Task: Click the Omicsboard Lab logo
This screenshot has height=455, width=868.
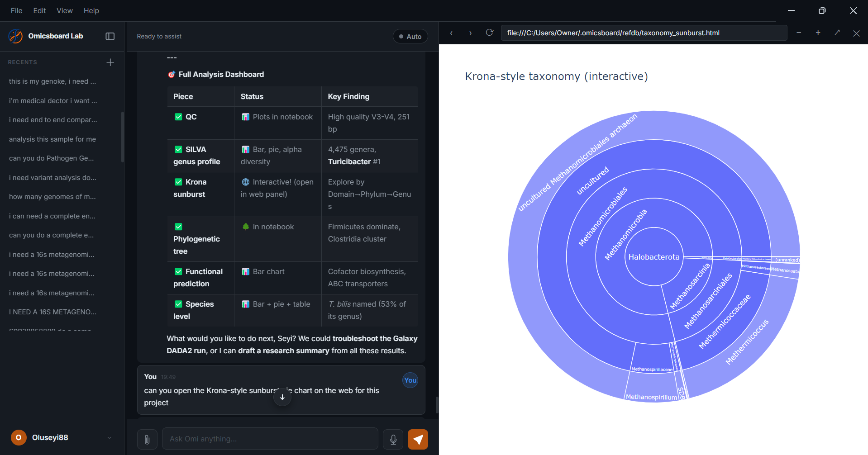Action: click(x=16, y=36)
